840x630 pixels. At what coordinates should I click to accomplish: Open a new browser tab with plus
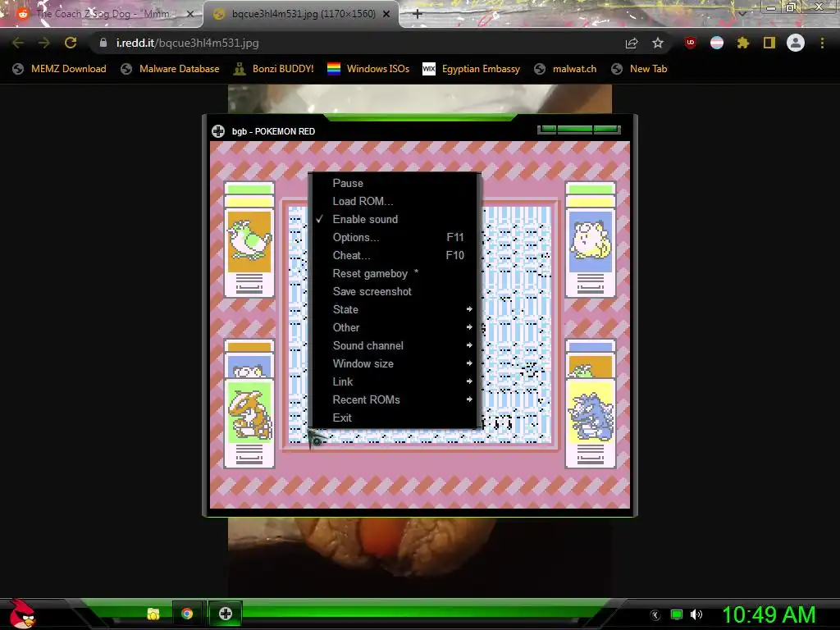point(418,14)
